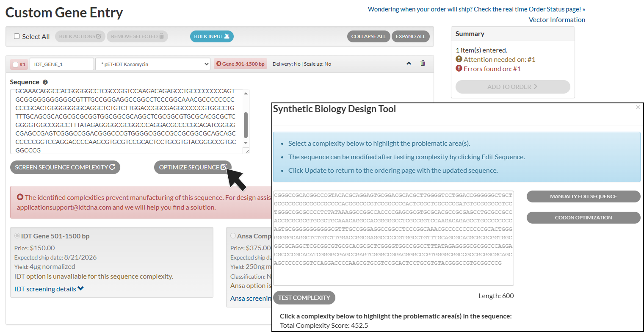Click 'Yield: 4µg normalized' text
The width and height of the screenshot is (644, 332).
pos(45,266)
